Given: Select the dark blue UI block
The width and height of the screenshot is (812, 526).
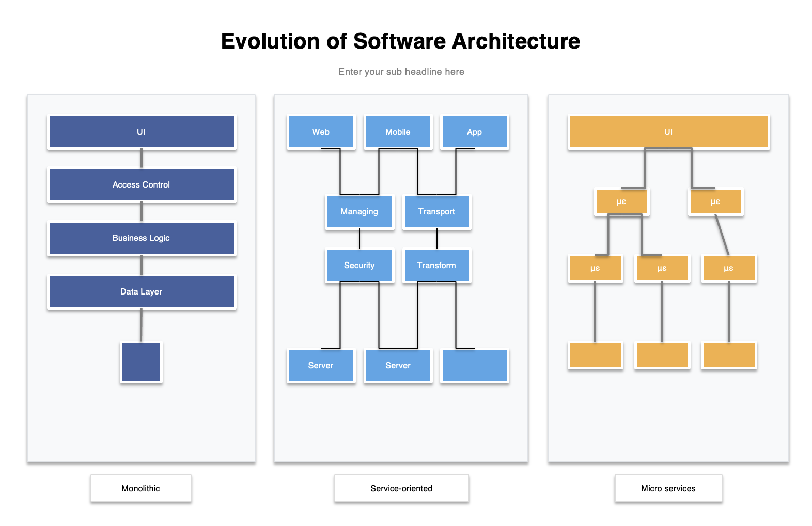Looking at the screenshot, I should 141,132.
